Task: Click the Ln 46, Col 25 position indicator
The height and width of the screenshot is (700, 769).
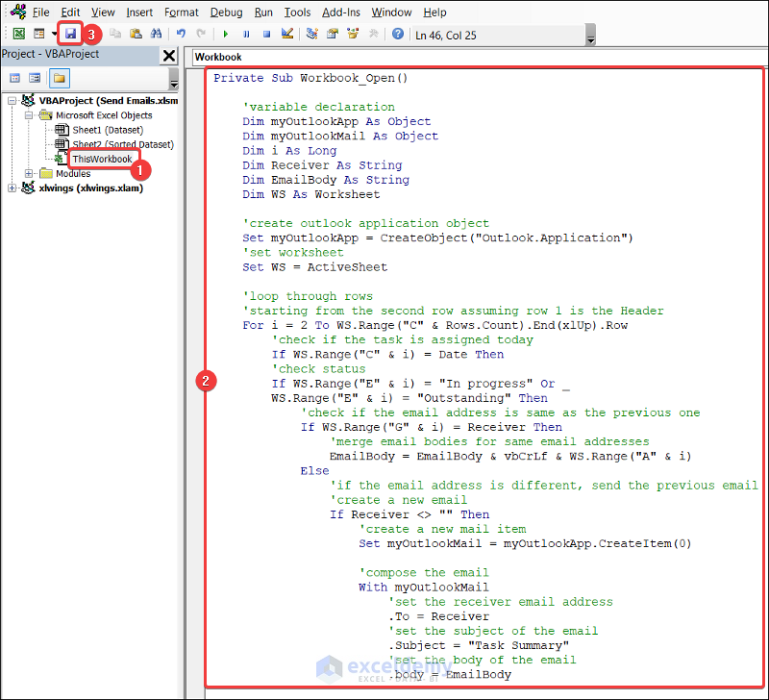Action: pyautogui.click(x=446, y=36)
